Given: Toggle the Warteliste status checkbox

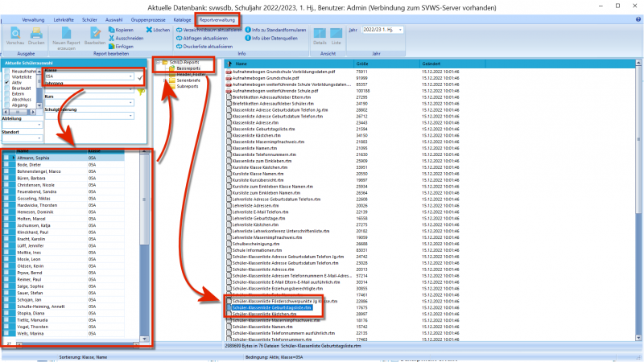Looking at the screenshot, I should pyautogui.click(x=6, y=76).
